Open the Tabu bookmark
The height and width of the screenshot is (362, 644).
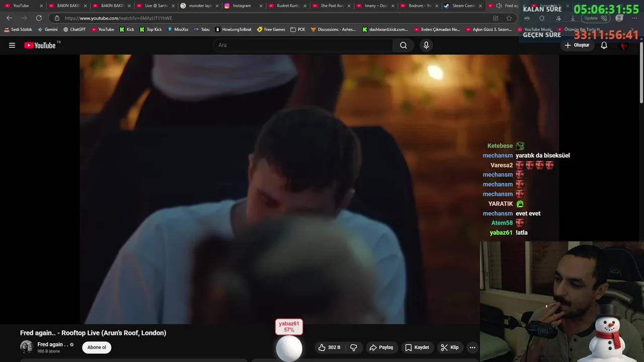201,30
